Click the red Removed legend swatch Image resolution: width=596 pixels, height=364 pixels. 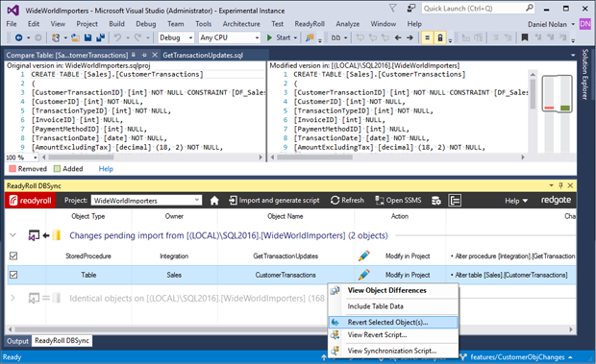[x=12, y=169]
